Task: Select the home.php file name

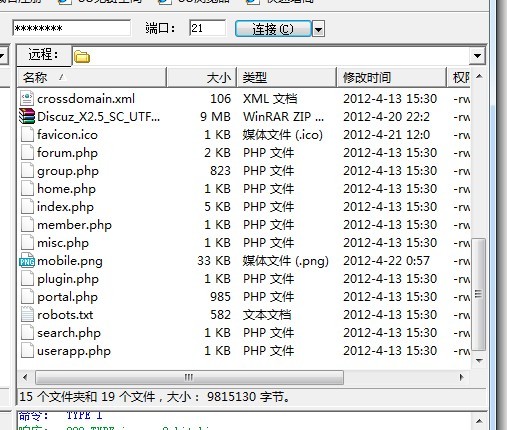Action: (66, 189)
